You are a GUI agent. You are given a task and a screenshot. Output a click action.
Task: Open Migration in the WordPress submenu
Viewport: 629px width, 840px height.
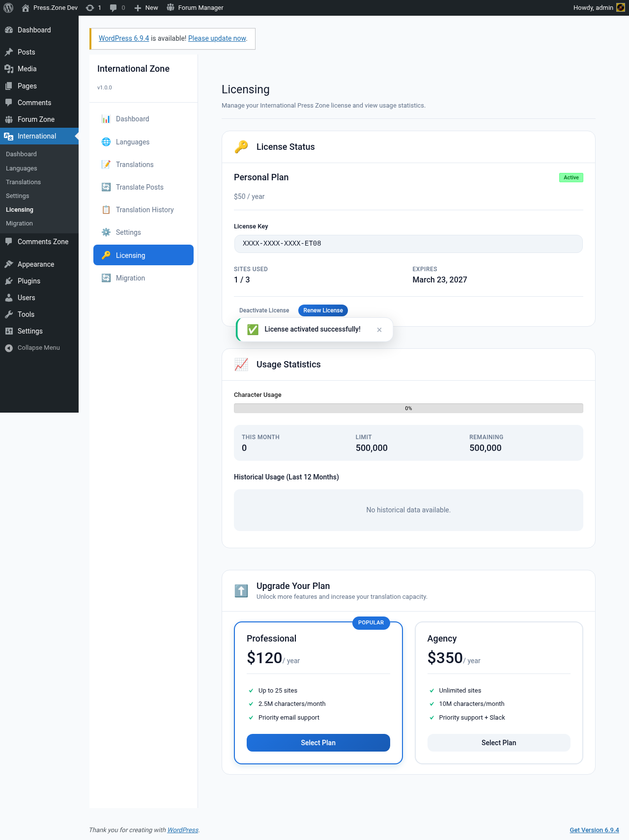tap(19, 224)
